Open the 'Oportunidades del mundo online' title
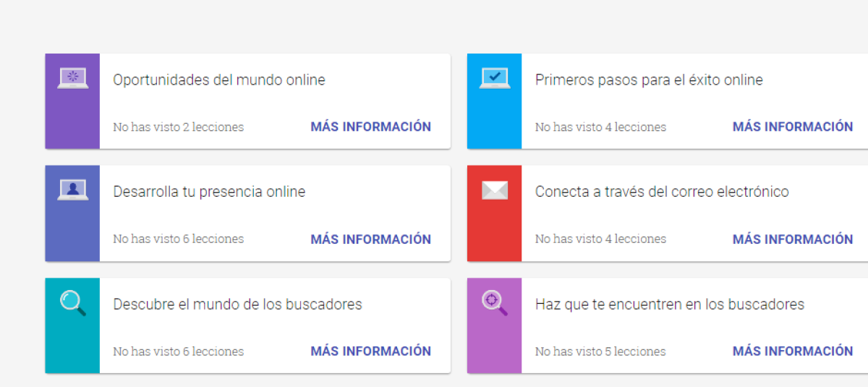The height and width of the screenshot is (387, 868). pyautogui.click(x=219, y=80)
